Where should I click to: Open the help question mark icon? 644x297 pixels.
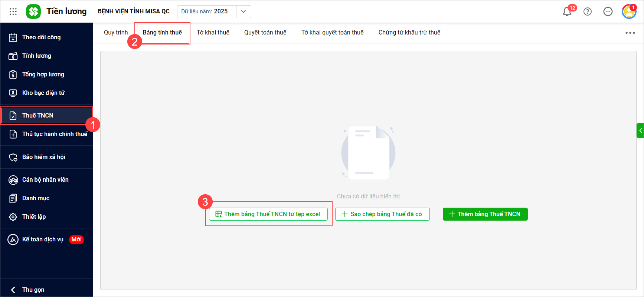pos(588,11)
